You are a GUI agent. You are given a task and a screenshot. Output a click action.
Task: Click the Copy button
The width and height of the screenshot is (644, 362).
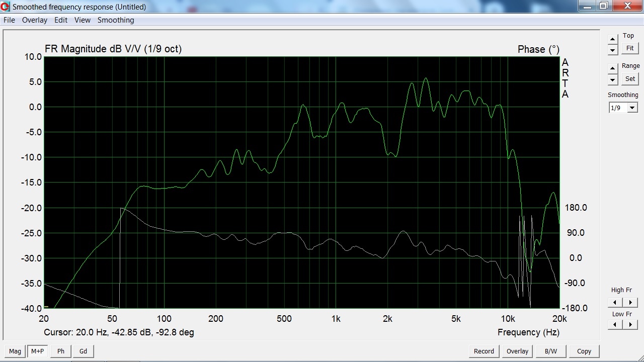click(584, 351)
